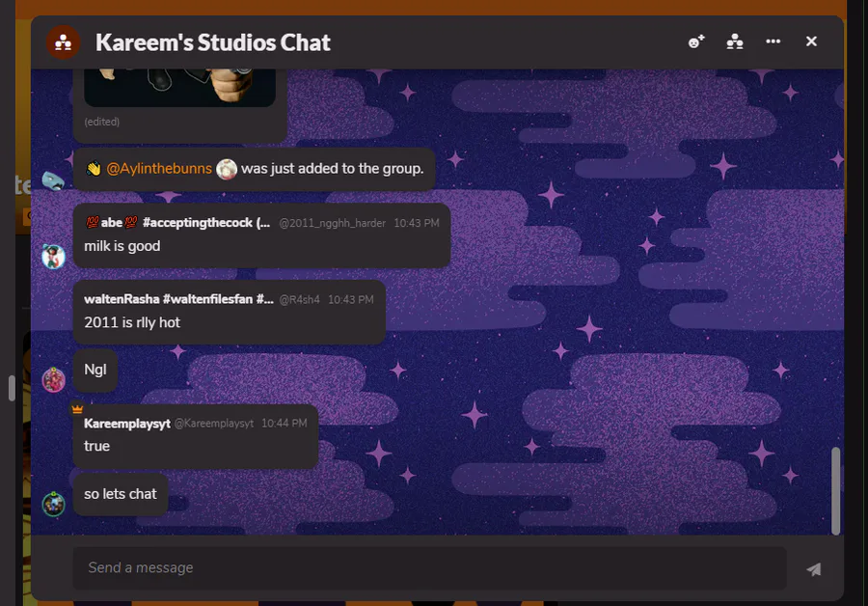
Task: Open waltenRasha's avatar beside 'Ngl'
Action: pyautogui.click(x=53, y=380)
